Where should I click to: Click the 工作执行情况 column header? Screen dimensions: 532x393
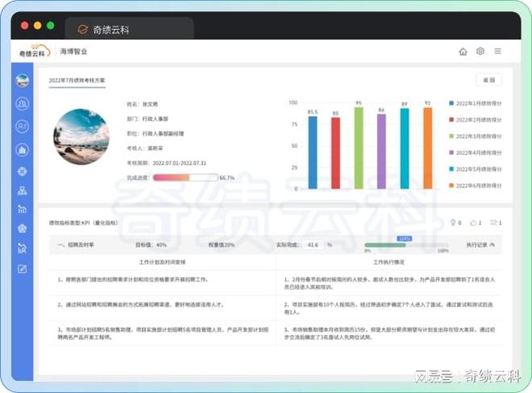[389, 262]
